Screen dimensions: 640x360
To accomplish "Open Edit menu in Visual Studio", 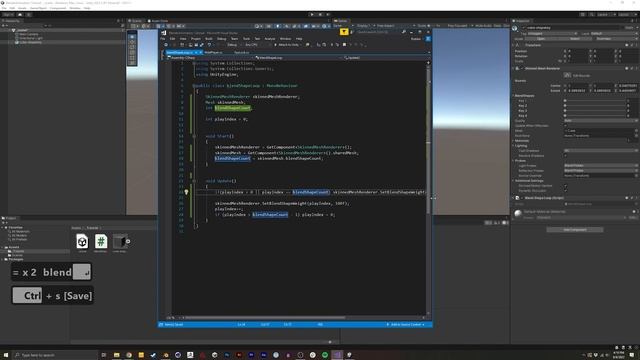I will [x=172, y=39].
